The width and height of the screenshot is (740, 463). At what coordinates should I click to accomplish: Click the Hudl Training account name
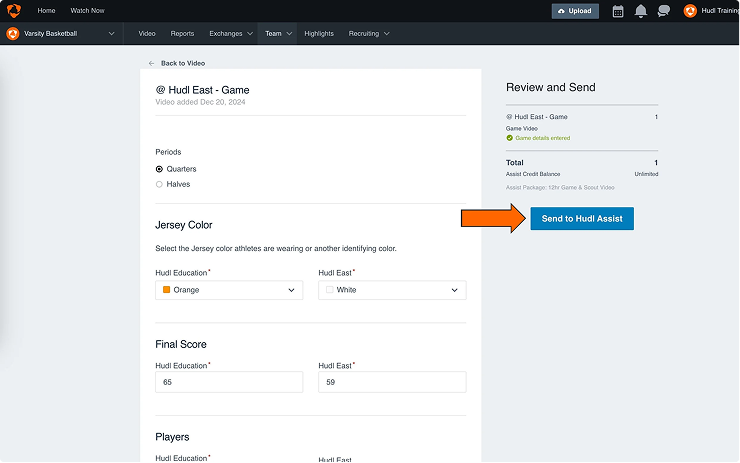720,10
